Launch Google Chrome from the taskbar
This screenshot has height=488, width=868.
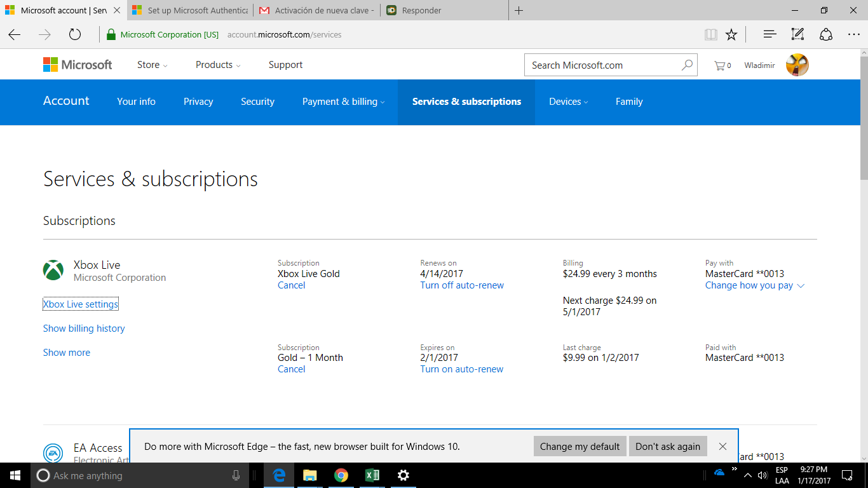pyautogui.click(x=341, y=475)
